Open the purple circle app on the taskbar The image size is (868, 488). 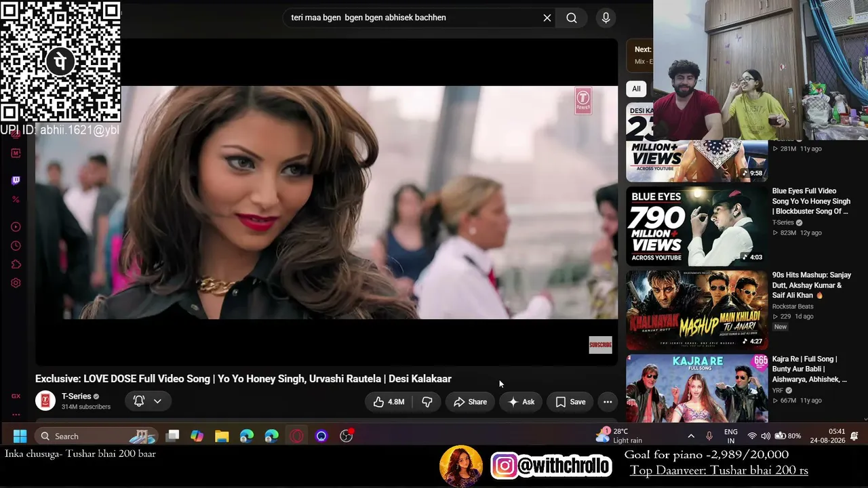coord(321,436)
